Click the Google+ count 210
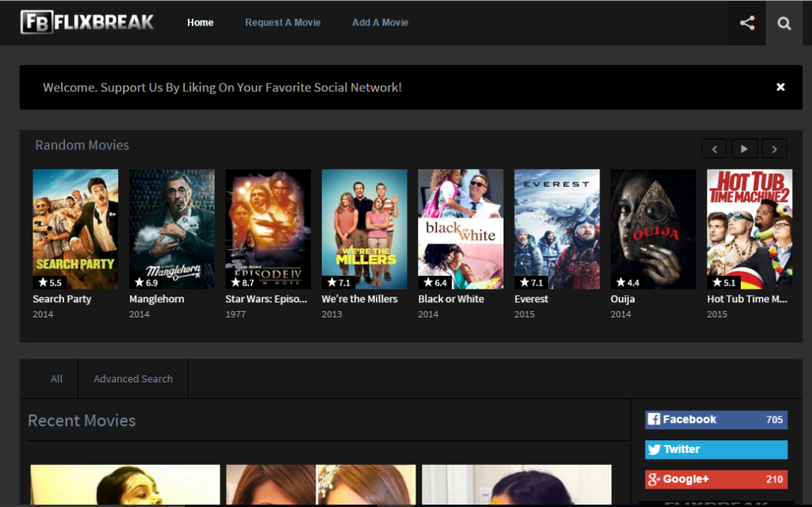Screen dimensions: 812x507 pyautogui.click(x=774, y=479)
